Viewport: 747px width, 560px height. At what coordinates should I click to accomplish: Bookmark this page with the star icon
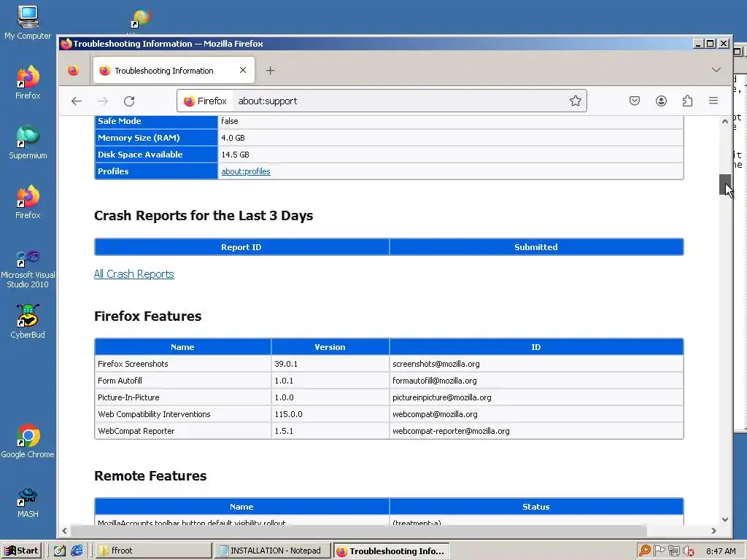(575, 101)
